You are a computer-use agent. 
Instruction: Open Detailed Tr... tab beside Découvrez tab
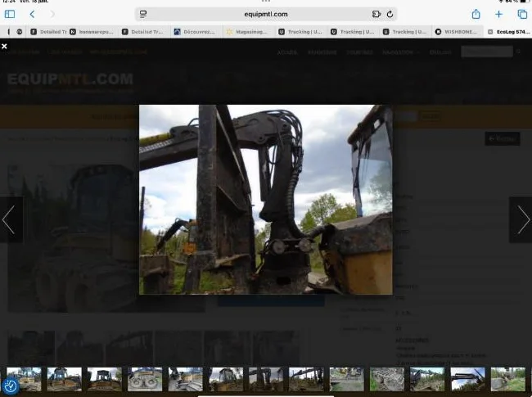coord(143,32)
